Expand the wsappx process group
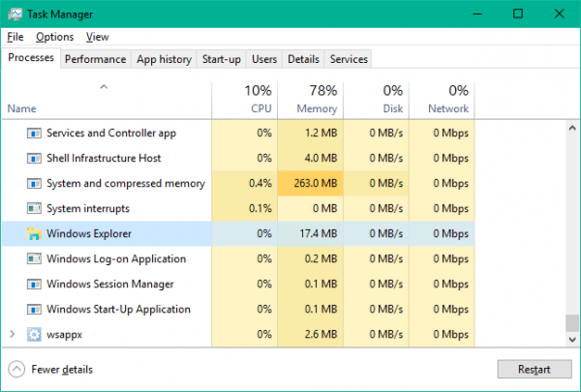The height and width of the screenshot is (392, 581). (x=13, y=334)
